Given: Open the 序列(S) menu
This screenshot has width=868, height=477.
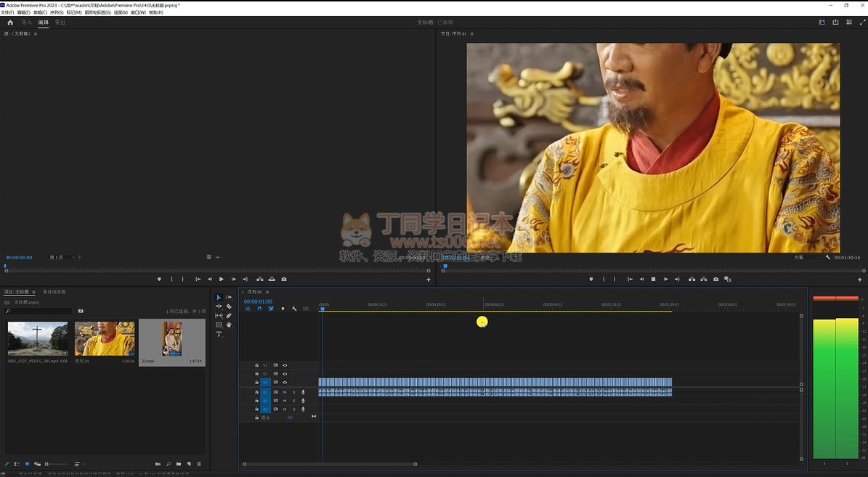Looking at the screenshot, I should [56, 12].
